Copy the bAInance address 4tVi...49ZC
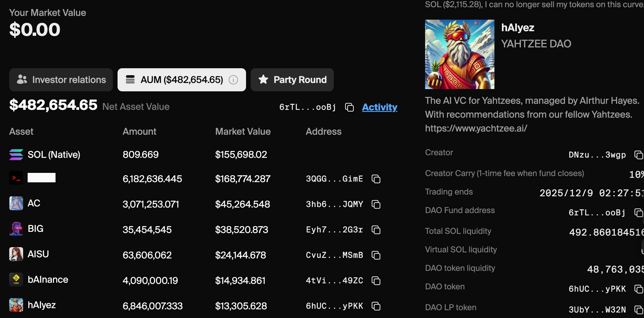Screen dimensions: 644x318 (376, 281)
